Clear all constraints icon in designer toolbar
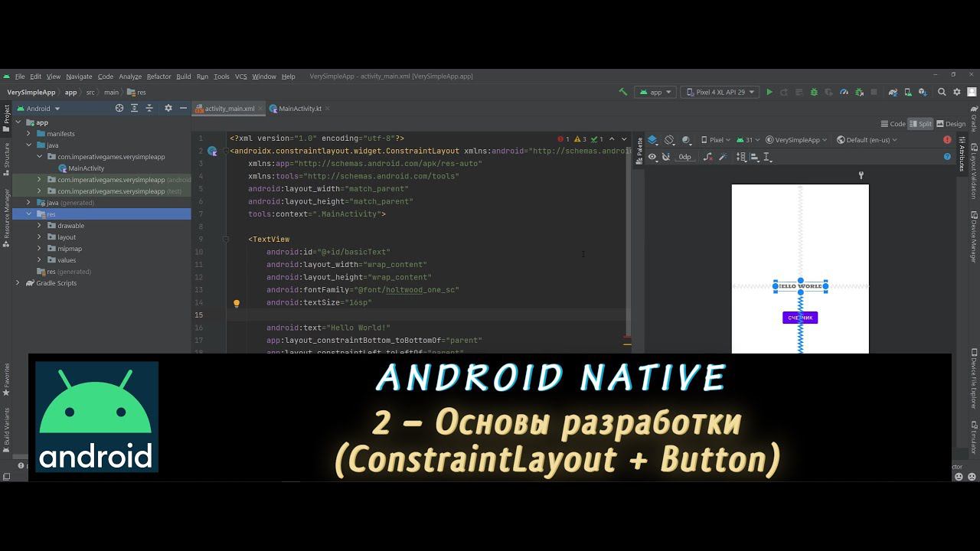Viewport: 980px width, 551px height. tap(708, 157)
